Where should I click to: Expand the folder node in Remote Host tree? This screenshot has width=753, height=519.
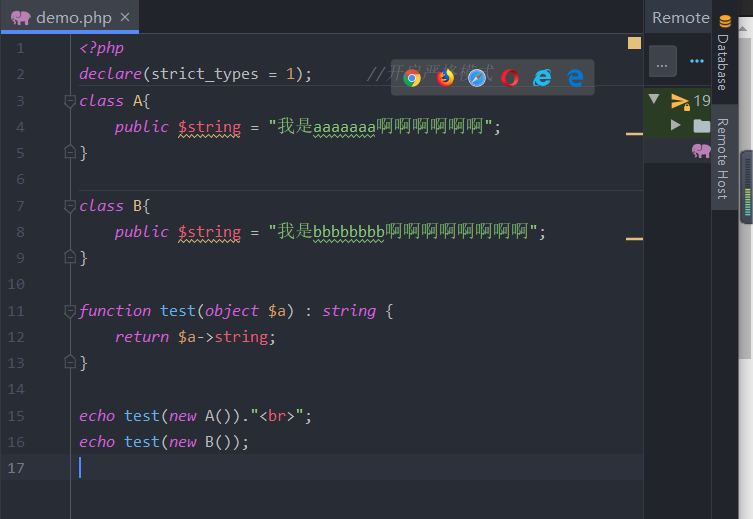[x=676, y=125]
